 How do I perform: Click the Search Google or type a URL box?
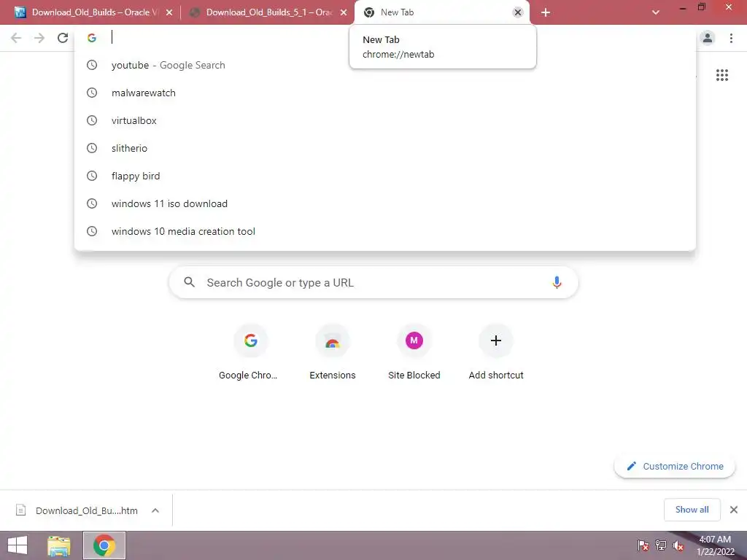[x=373, y=282]
